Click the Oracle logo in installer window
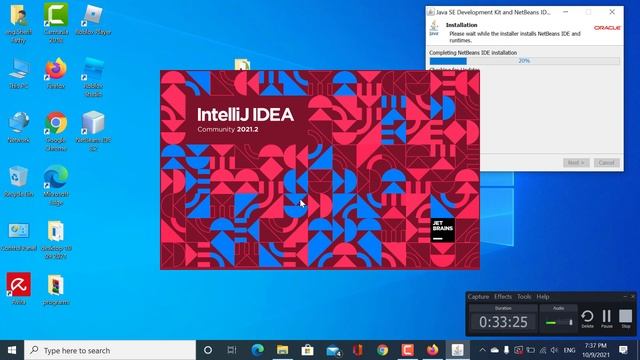The height and width of the screenshot is (360, 640). [x=607, y=28]
